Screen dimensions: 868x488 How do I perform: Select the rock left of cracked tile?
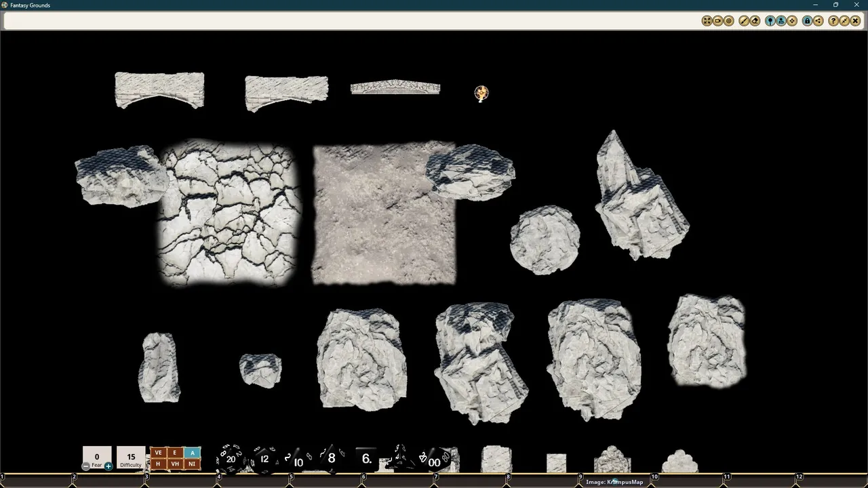click(121, 175)
